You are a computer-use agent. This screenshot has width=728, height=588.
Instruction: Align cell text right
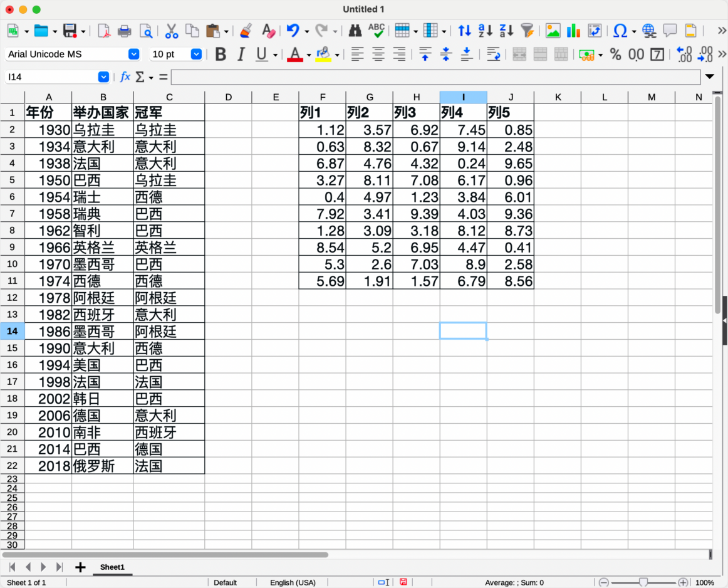point(399,55)
